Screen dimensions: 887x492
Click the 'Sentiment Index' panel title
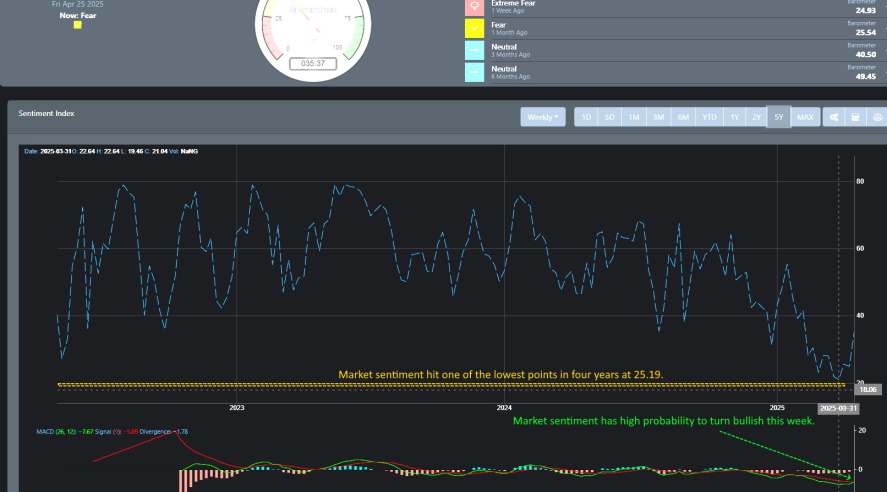click(x=46, y=113)
